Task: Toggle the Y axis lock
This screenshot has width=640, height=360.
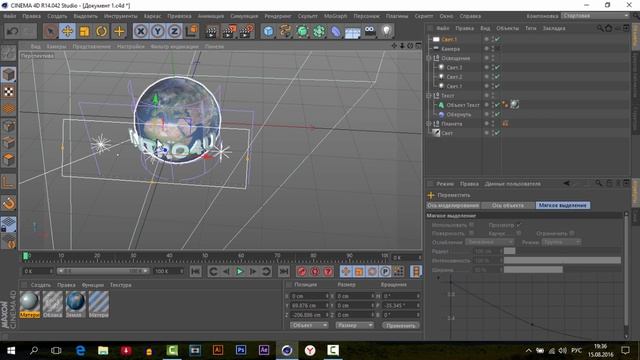Action: tap(158, 31)
